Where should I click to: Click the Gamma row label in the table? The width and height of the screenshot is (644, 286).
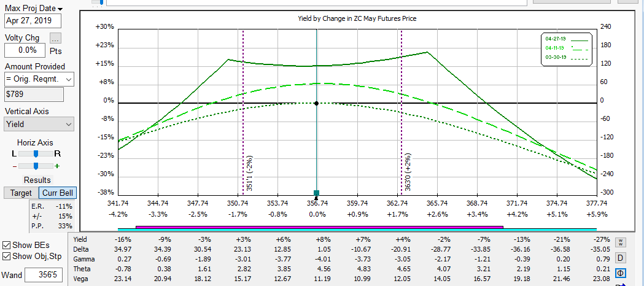coord(83,259)
